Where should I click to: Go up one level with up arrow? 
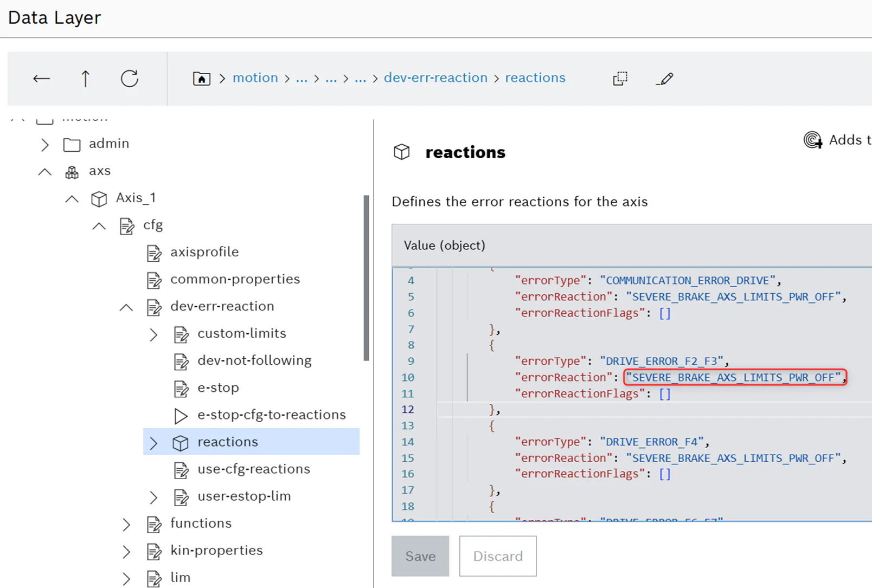85,79
